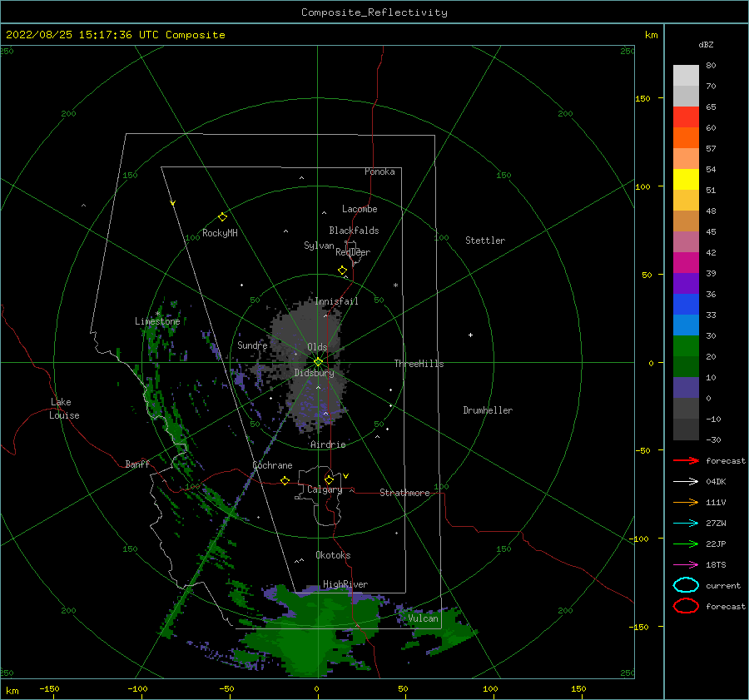Viewport: 749px width, 700px height.
Task: Click the cyan current ellipse in the legend
Action: (x=686, y=585)
